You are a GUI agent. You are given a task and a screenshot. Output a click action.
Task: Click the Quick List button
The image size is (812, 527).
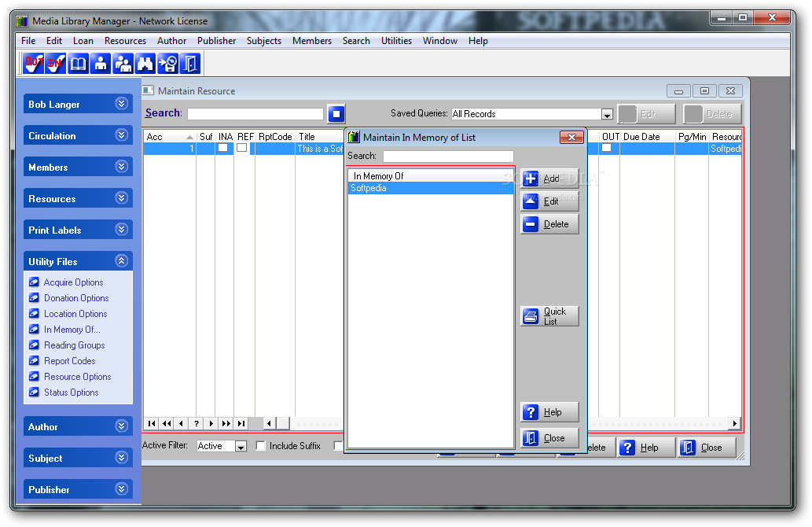[x=549, y=316]
